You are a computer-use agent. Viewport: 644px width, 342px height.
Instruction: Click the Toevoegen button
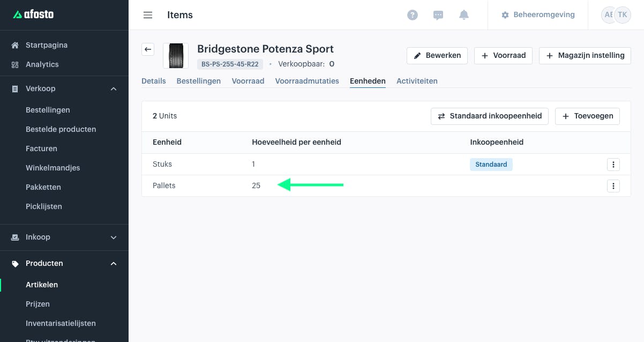point(587,116)
